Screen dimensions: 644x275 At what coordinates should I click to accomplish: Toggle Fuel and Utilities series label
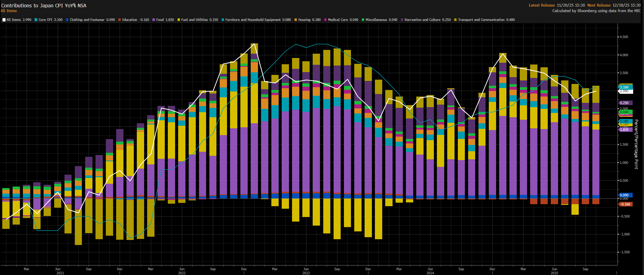(x=194, y=20)
